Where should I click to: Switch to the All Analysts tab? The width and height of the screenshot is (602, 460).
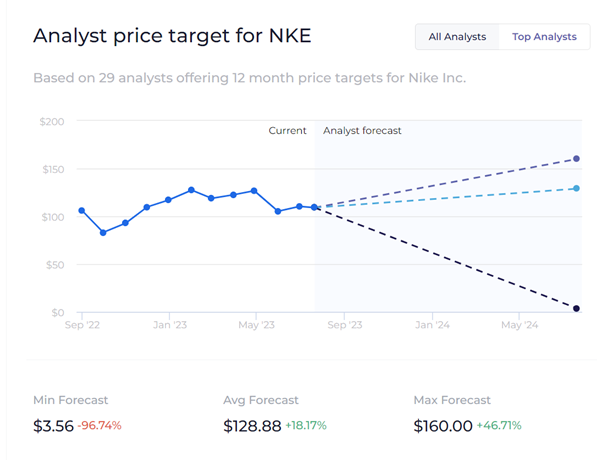pos(457,37)
